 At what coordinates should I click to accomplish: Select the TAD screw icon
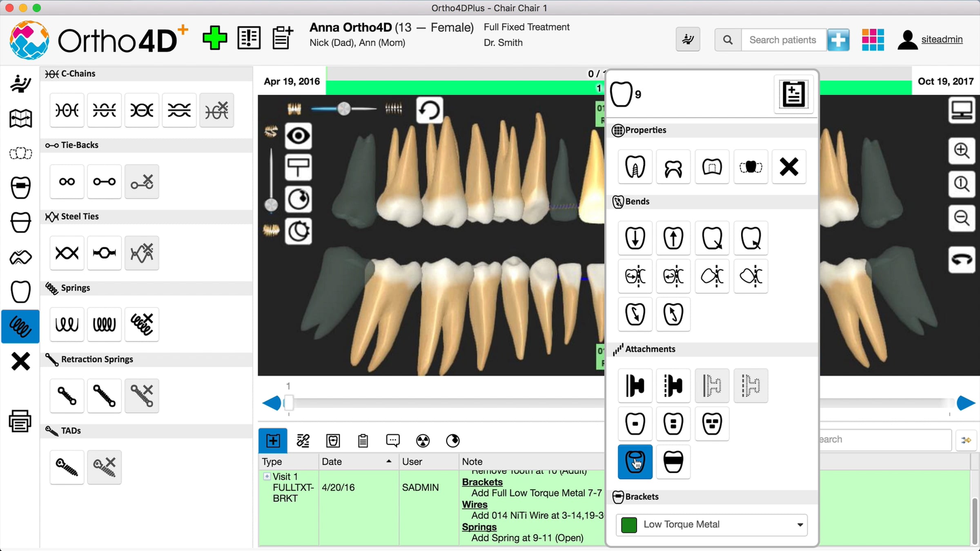(67, 467)
